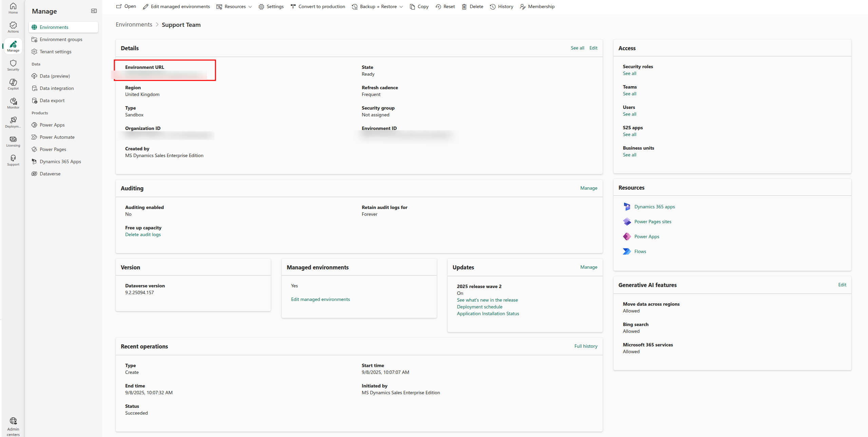Viewport: 868px width, 437px height.
Task: Expand the Resources dropdown in toolbar
Action: coord(234,6)
